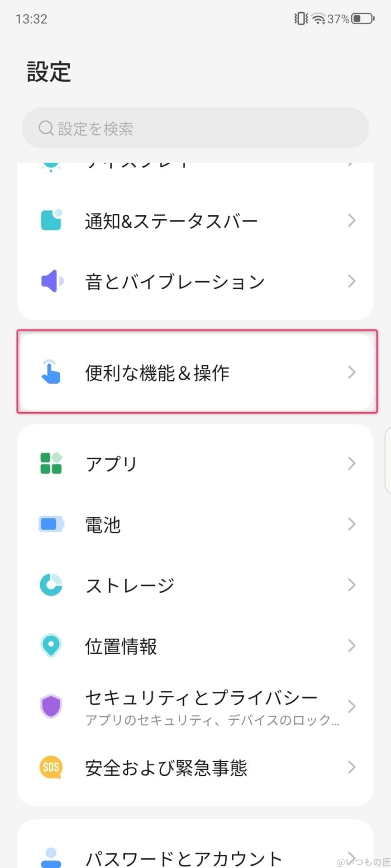
Task: Tap the teal storage pie icon
Action: click(51, 585)
